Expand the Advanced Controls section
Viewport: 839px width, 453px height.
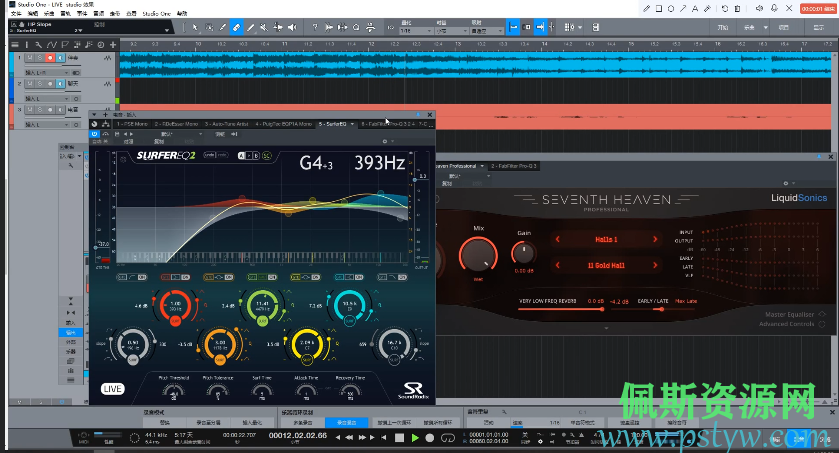(788, 324)
